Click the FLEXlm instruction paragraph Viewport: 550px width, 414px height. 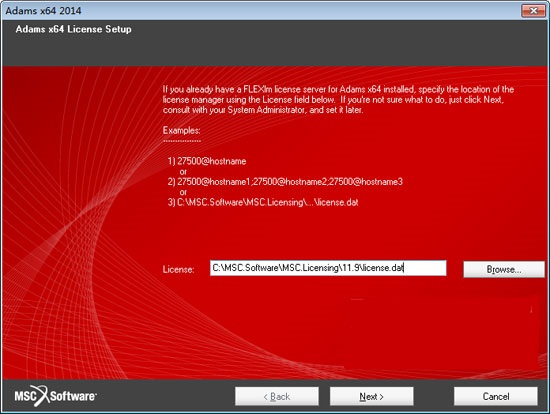tap(338, 100)
